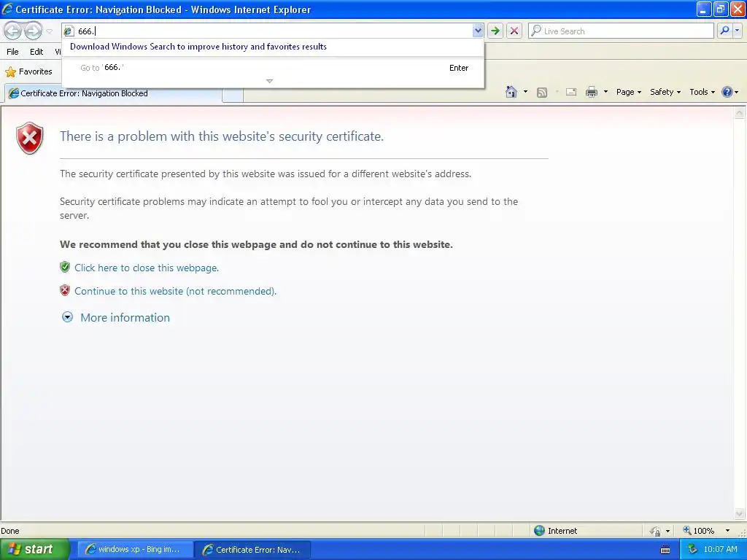Click here to close this webpage link
This screenshot has width=747, height=560.
pos(146,268)
